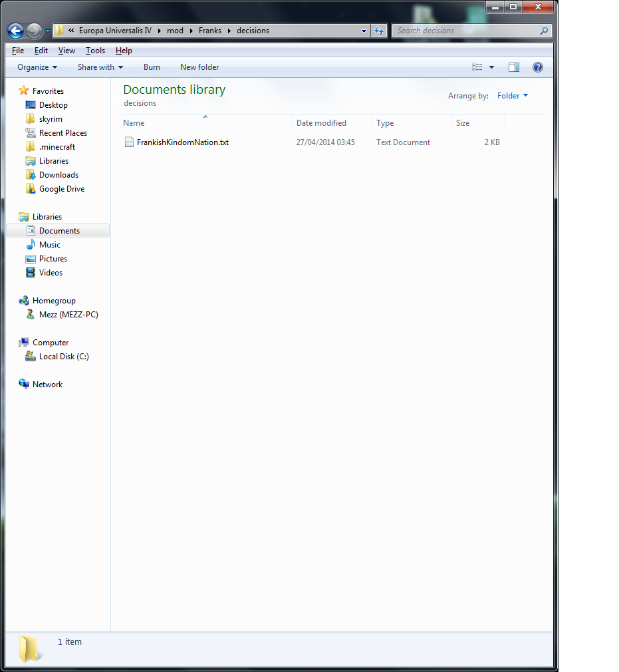Open the Organize dropdown menu
619x672 pixels.
click(37, 67)
